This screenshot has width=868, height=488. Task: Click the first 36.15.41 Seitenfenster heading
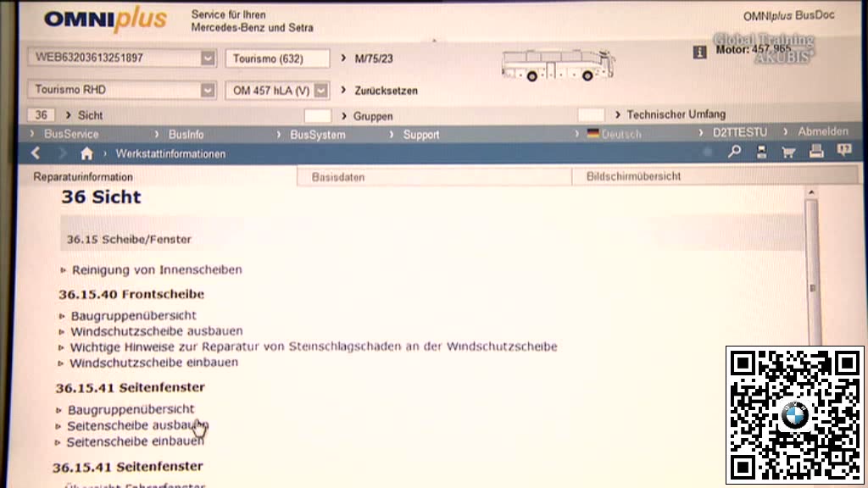pos(130,387)
